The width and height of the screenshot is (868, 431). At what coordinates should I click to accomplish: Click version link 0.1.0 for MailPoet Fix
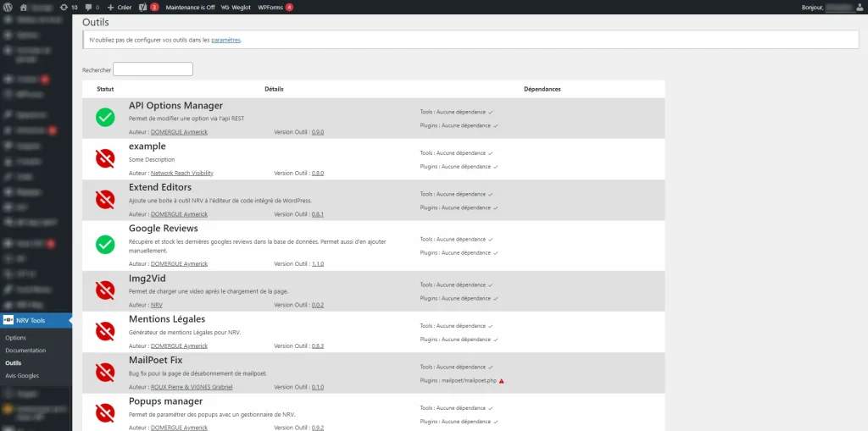point(318,387)
